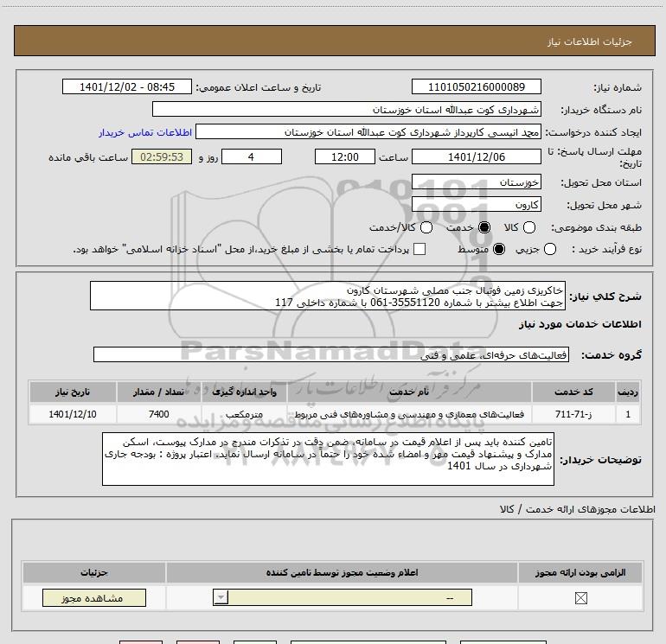Select the متوسط purchase type radio
666x644 pixels.
click(x=499, y=249)
